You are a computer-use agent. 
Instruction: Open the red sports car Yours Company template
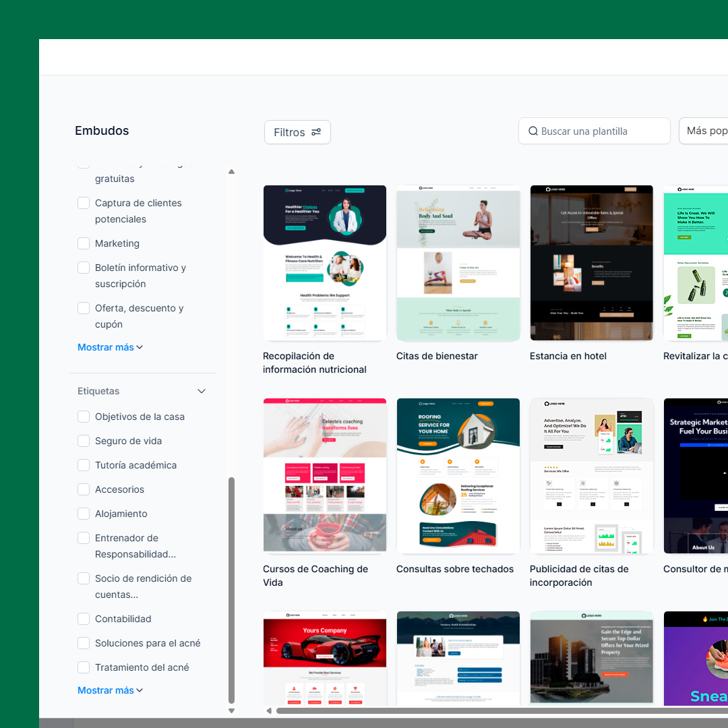point(324,659)
